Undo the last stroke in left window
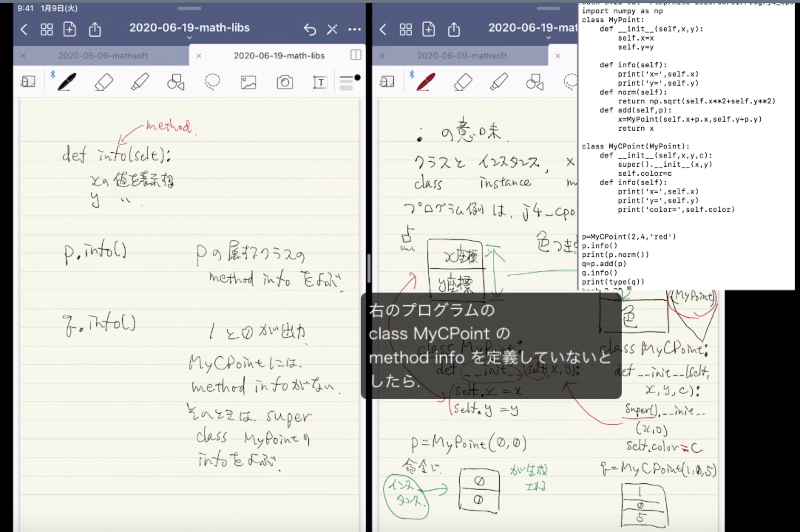The image size is (800, 532). tap(310, 29)
